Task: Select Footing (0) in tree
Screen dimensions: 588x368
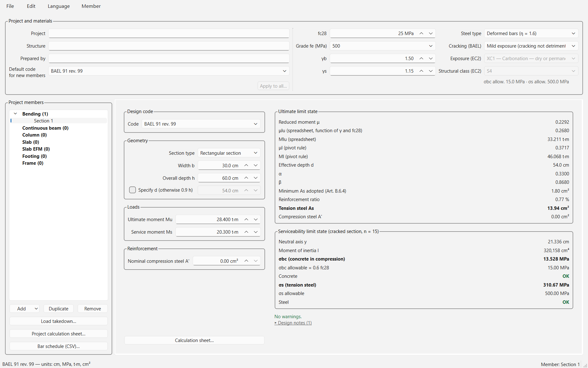Action: [x=34, y=156]
